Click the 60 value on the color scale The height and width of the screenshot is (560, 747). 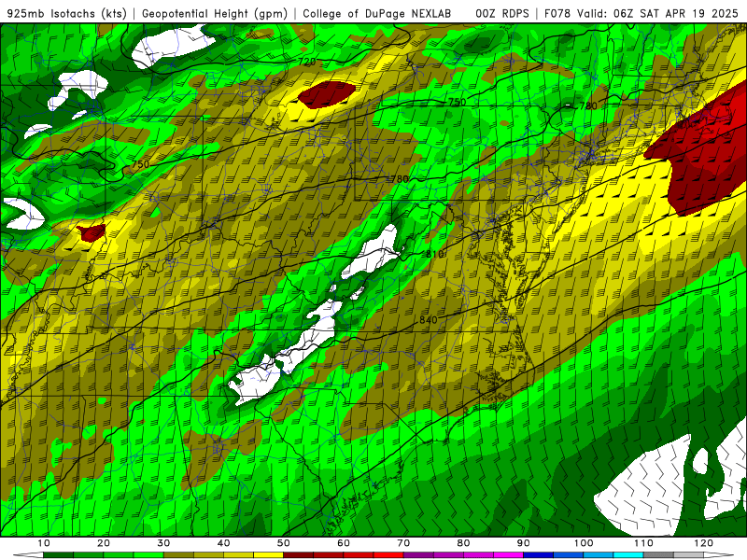(x=344, y=543)
